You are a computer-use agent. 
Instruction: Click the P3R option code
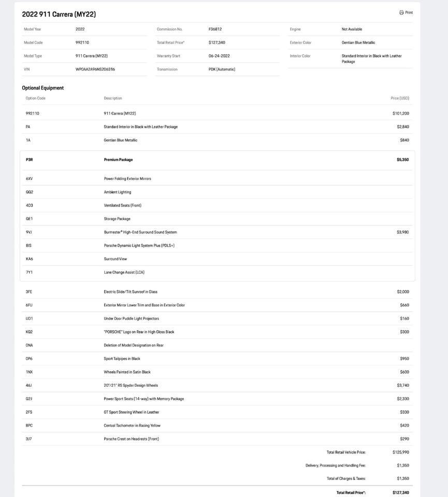point(30,160)
